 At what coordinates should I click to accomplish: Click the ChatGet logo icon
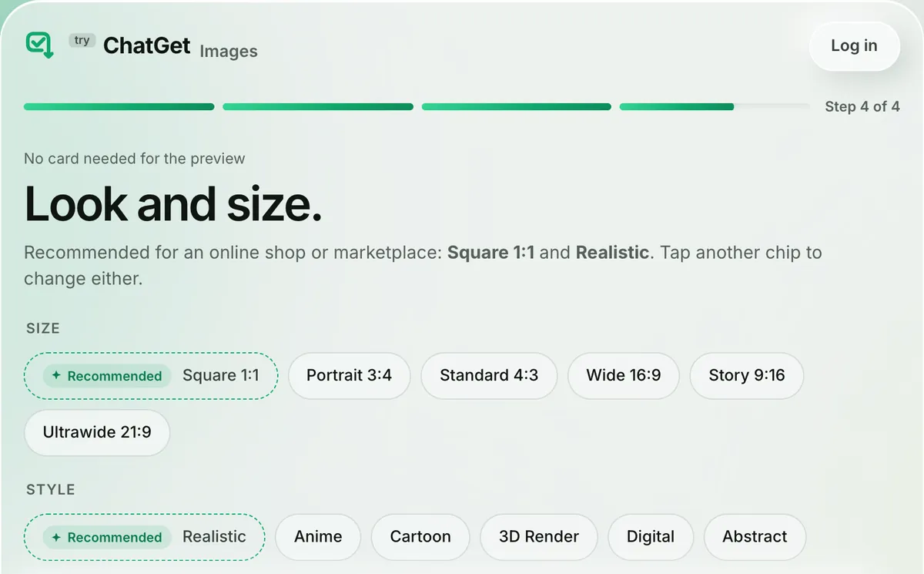(x=40, y=45)
